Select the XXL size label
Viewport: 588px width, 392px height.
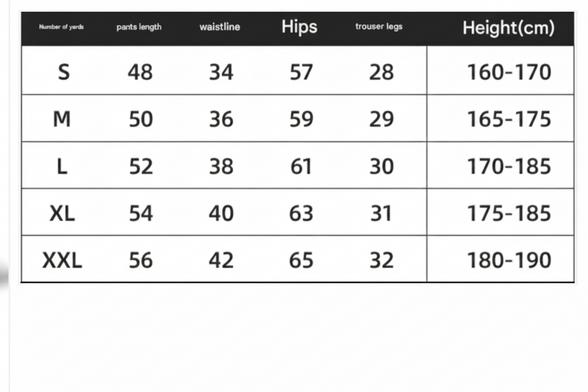click(x=62, y=261)
